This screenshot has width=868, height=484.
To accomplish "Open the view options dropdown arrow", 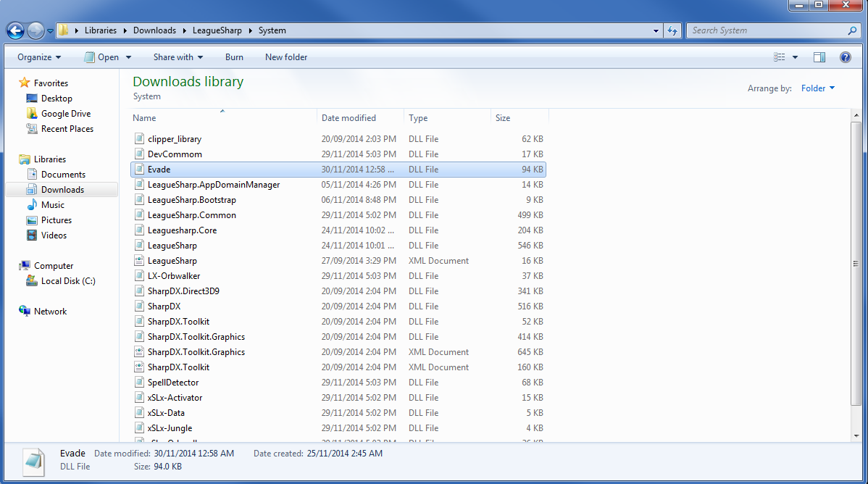I will coord(795,57).
